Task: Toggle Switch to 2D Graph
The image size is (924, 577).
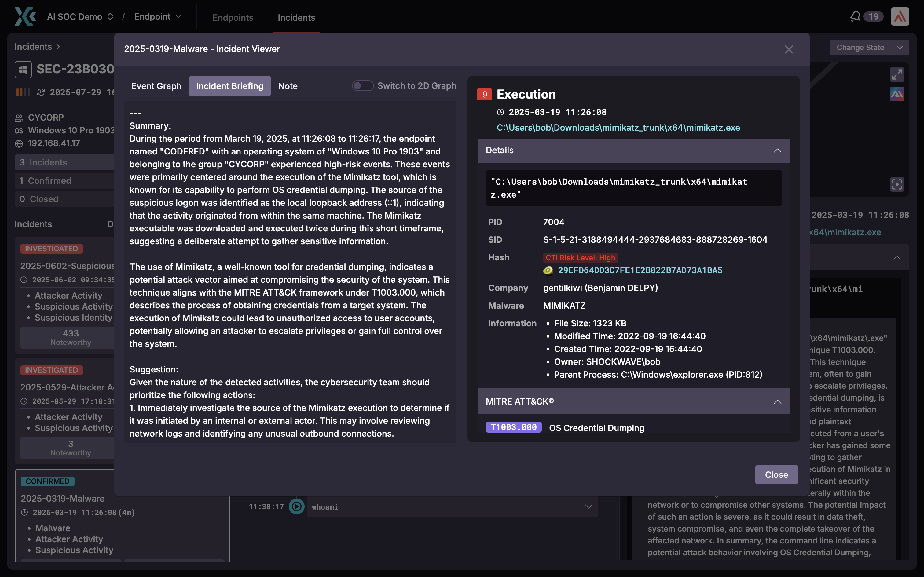Action: tap(362, 86)
